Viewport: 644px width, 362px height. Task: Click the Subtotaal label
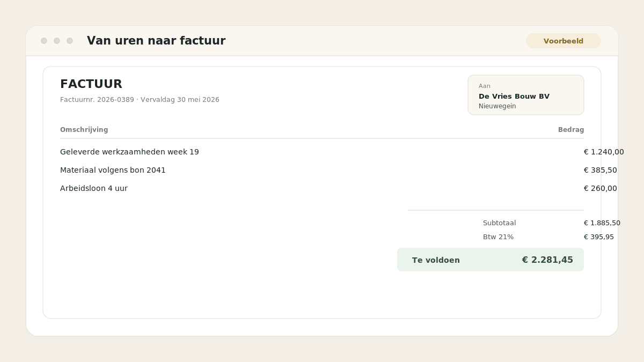coord(500,223)
